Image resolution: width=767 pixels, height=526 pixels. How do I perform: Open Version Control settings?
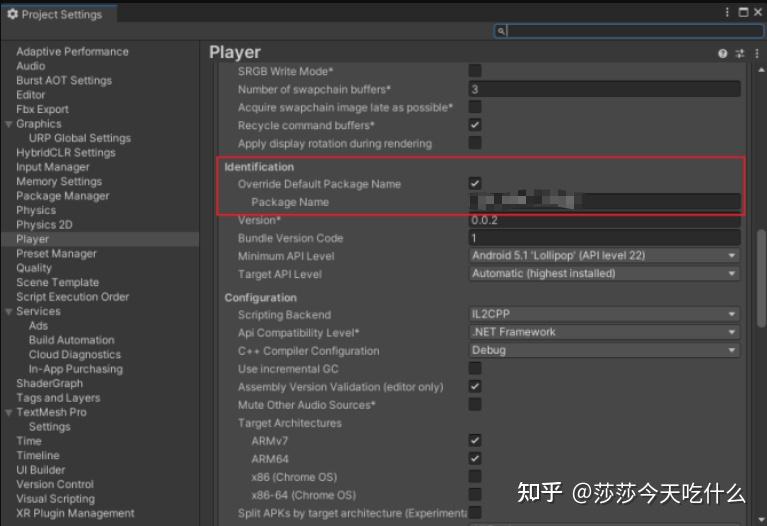click(x=55, y=484)
